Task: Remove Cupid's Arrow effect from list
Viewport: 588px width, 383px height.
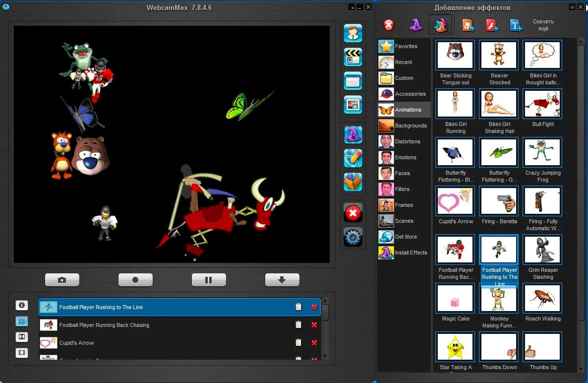Action: [314, 343]
